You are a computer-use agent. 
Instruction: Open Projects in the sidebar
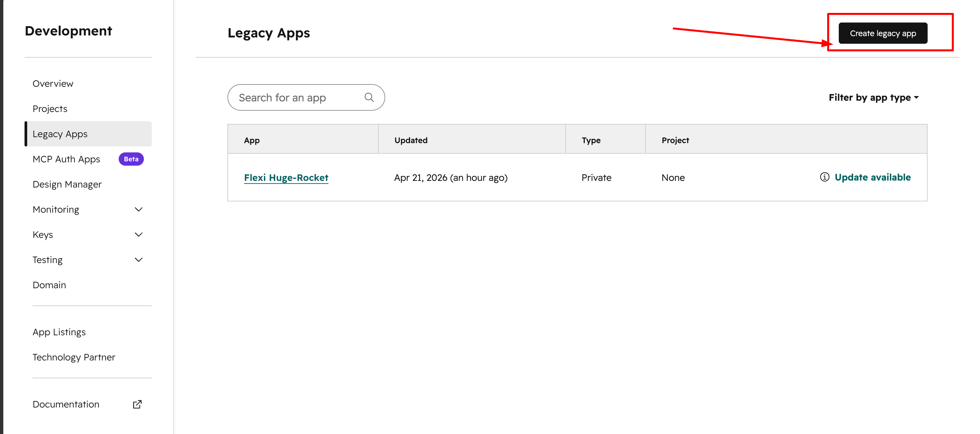[x=50, y=109]
